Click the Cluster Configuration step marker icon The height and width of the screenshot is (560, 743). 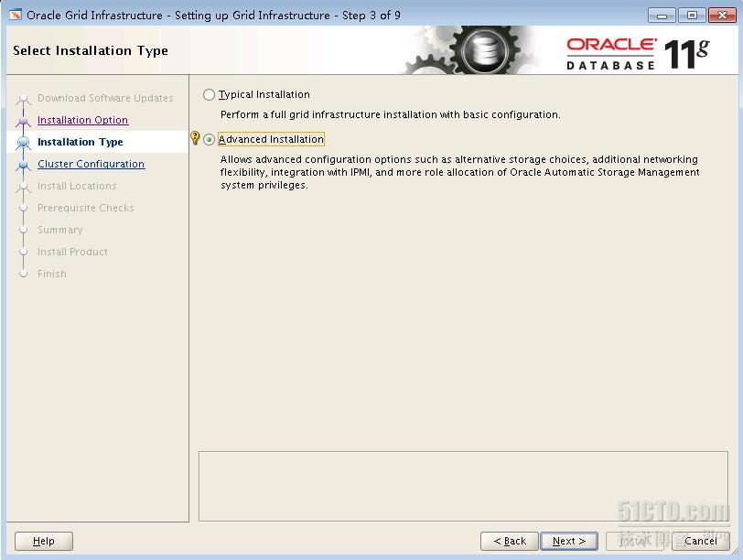coord(23,165)
